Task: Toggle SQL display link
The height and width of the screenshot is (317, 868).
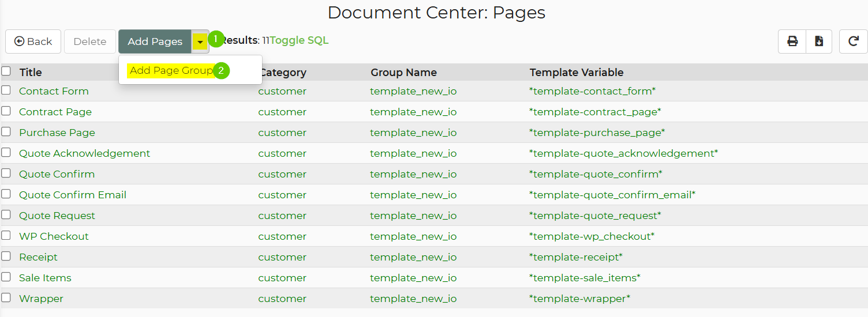Action: [299, 40]
